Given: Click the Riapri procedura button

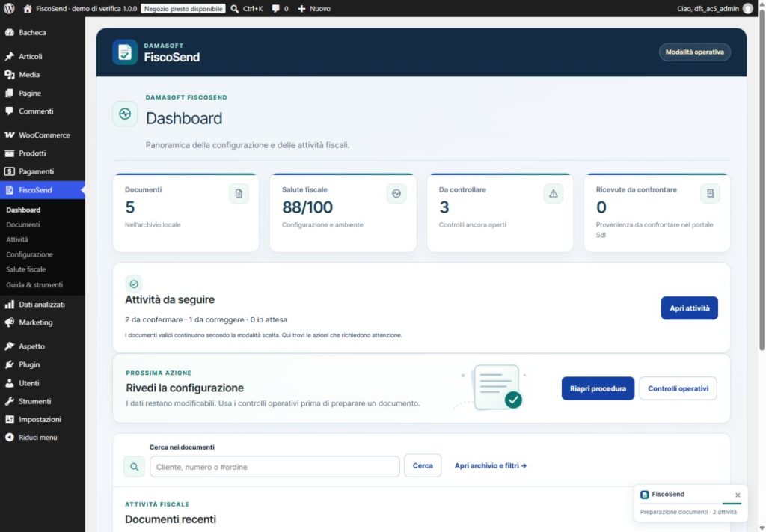Looking at the screenshot, I should coord(598,388).
